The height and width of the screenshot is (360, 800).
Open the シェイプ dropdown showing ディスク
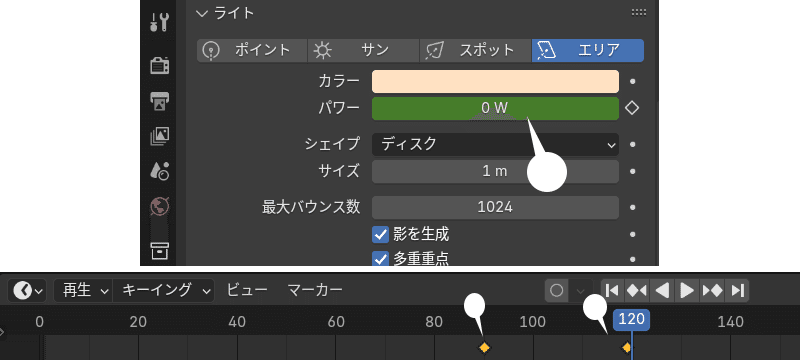pyautogui.click(x=495, y=144)
